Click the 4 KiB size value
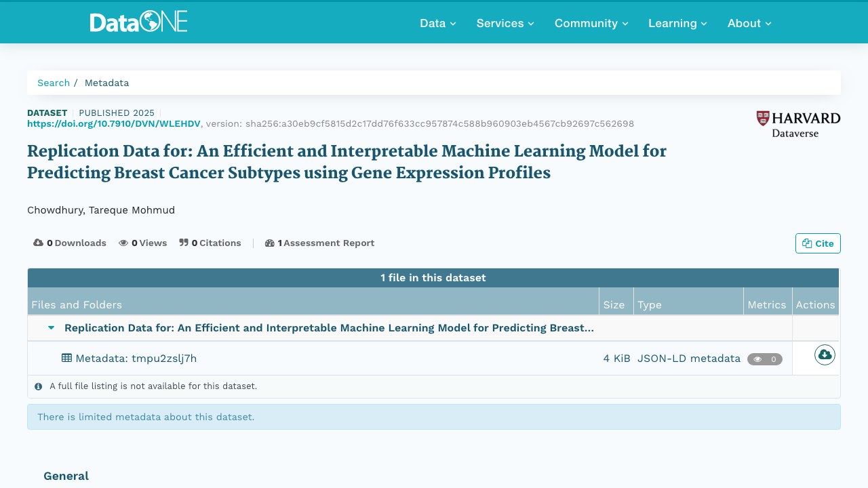The image size is (868, 488). [x=617, y=359]
